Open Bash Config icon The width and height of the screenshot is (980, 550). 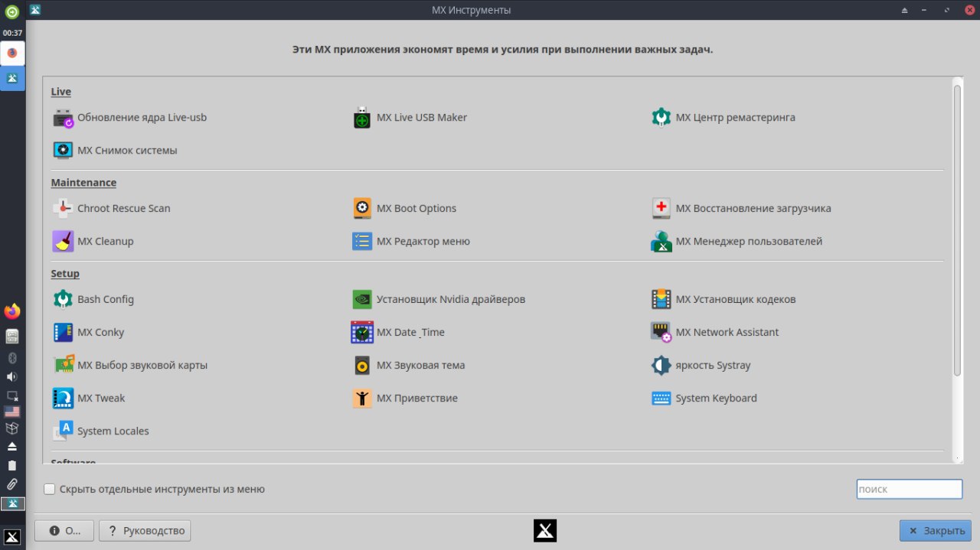pos(63,300)
